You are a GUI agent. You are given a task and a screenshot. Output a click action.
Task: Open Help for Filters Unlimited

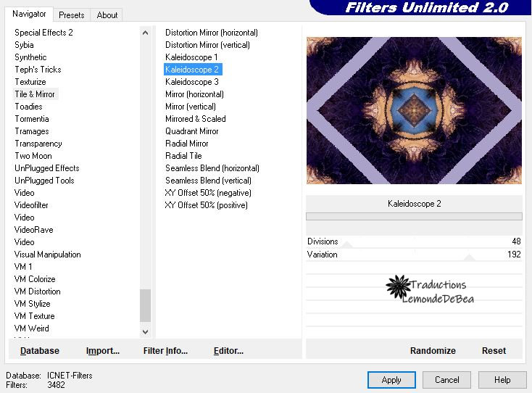[x=502, y=380]
